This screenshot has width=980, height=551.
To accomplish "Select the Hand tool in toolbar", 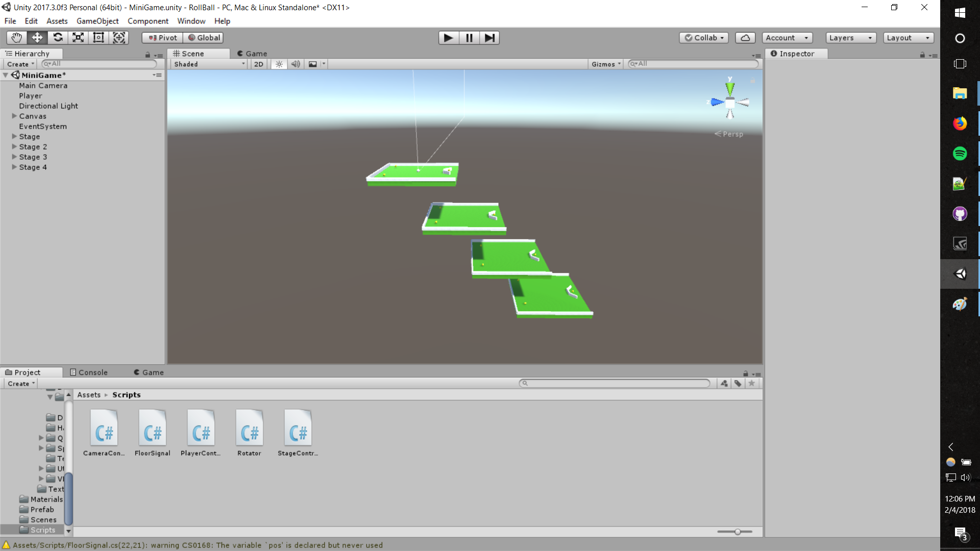I will tap(17, 38).
